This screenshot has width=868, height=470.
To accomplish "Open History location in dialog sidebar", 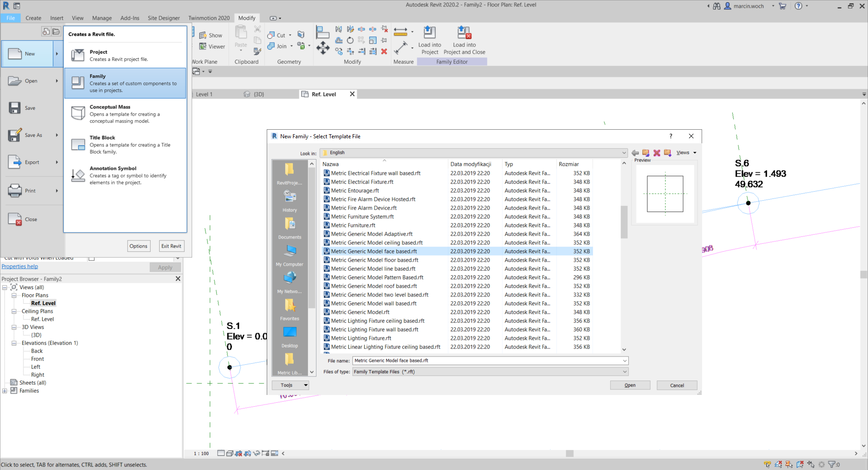I will pyautogui.click(x=290, y=201).
